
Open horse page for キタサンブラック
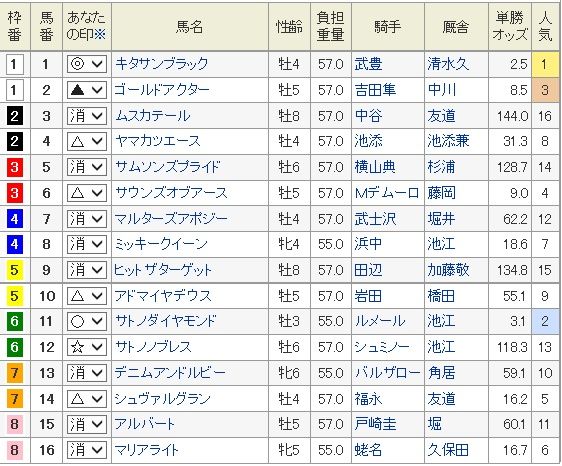coord(161,64)
